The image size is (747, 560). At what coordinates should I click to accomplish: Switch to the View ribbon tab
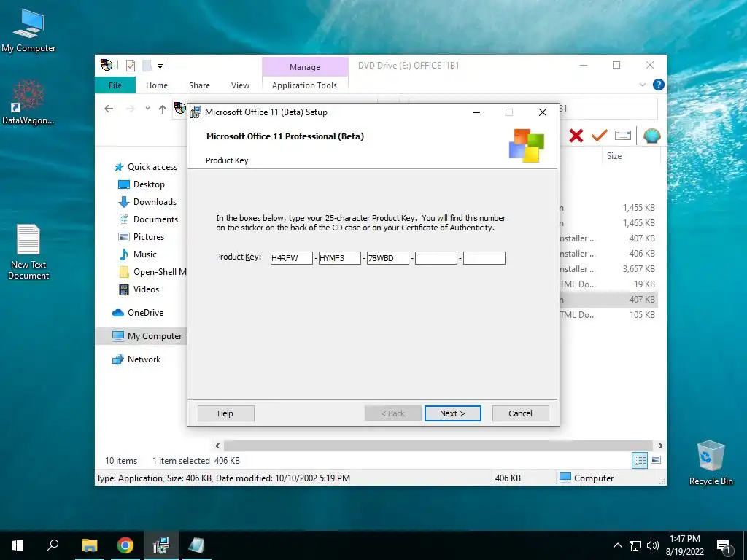(x=240, y=85)
